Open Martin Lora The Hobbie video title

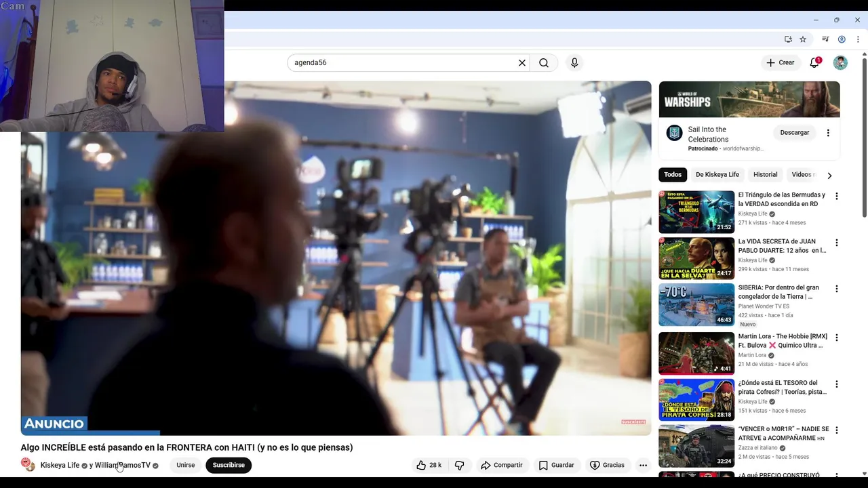tap(783, 341)
